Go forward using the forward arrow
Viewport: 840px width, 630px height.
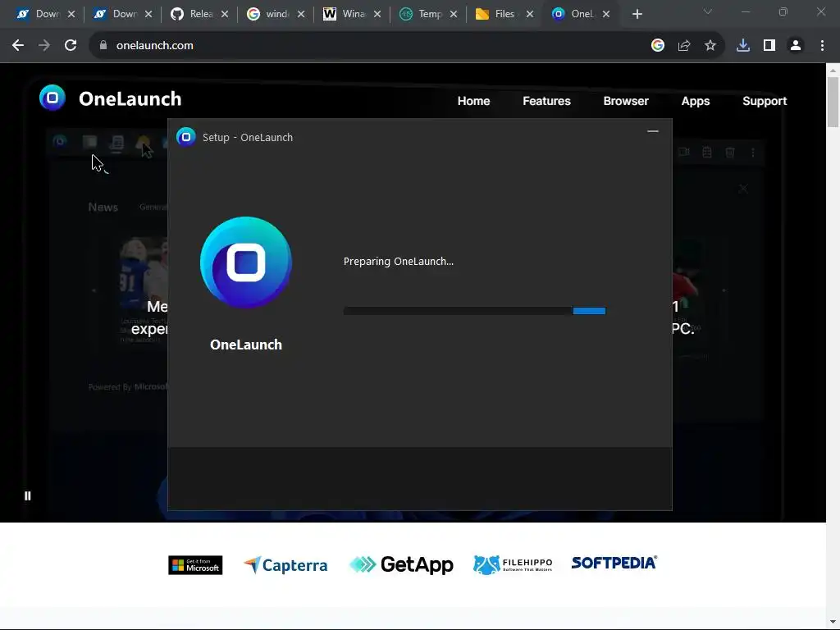click(44, 46)
